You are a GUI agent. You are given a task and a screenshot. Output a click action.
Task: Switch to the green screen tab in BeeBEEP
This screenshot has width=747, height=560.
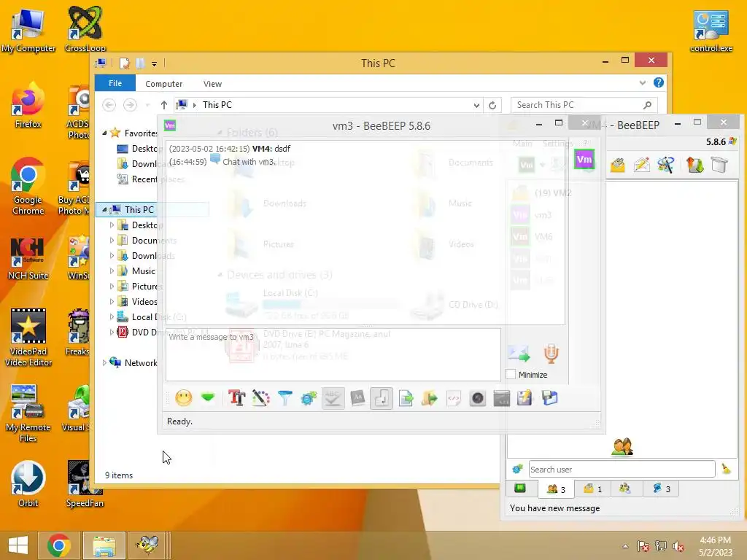(x=519, y=488)
